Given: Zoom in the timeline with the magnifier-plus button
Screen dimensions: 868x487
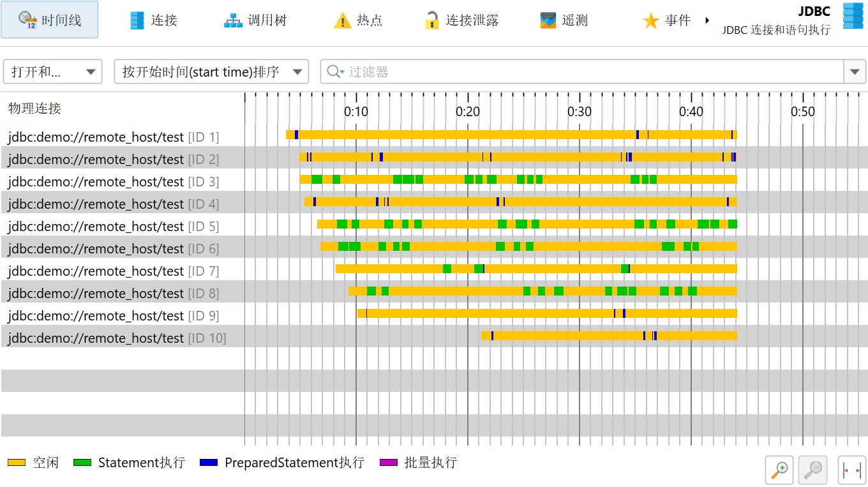Looking at the screenshot, I should click(x=779, y=470).
